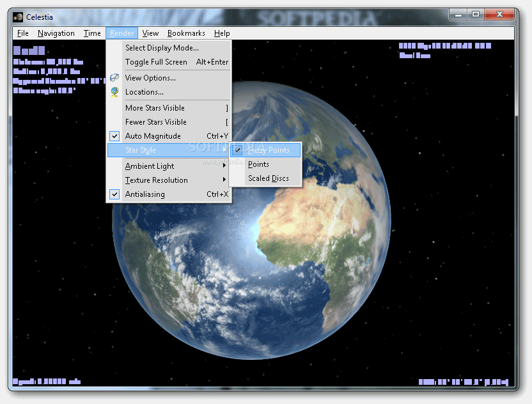
Task: Minimize the Celestia window
Action: pyautogui.click(x=458, y=14)
